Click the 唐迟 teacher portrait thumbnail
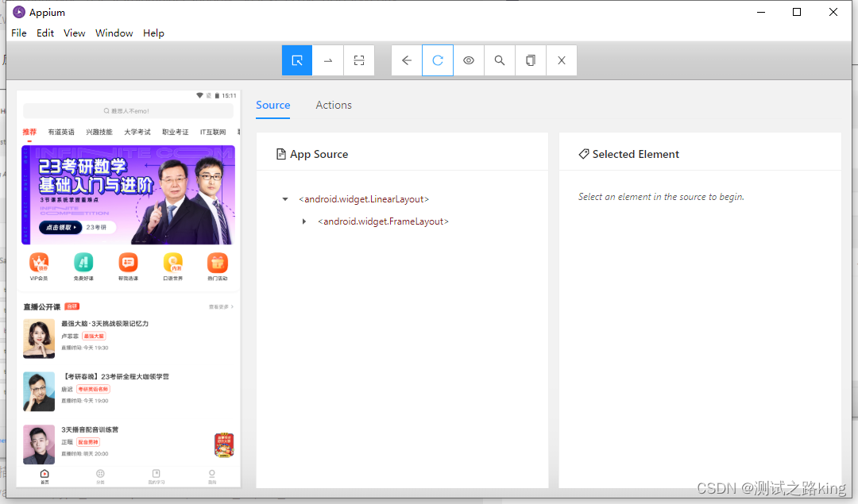The width and height of the screenshot is (858, 504). click(39, 391)
